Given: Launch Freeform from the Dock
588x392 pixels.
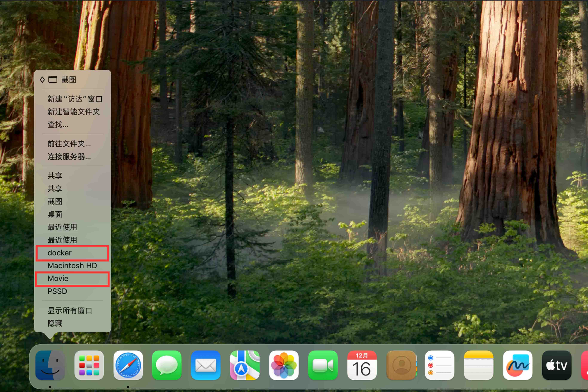Looking at the screenshot, I should 518,365.
